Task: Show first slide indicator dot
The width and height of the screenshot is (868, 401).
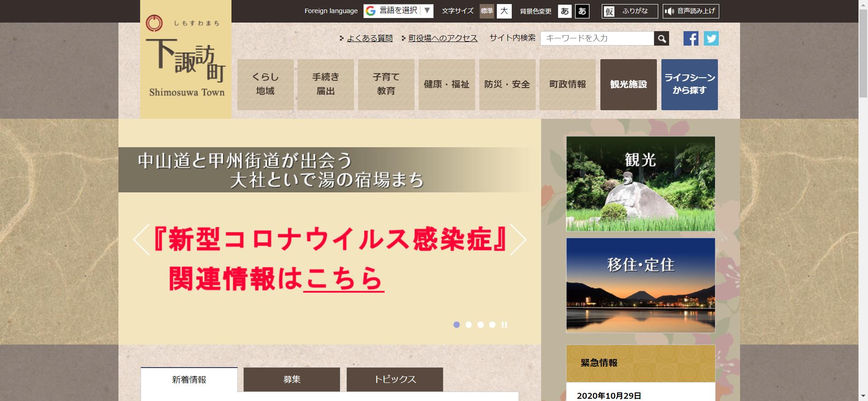Action: pyautogui.click(x=457, y=325)
